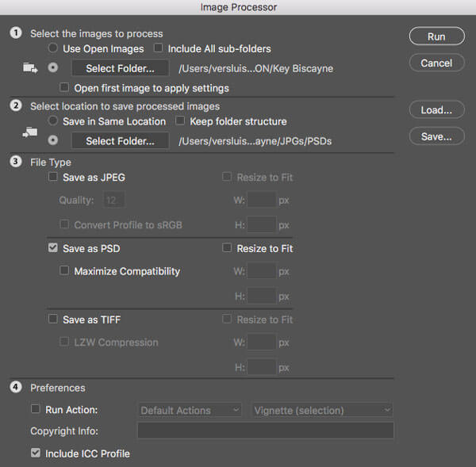Click the Copyright Info text field
The height and width of the screenshot is (467, 476).
(x=265, y=431)
